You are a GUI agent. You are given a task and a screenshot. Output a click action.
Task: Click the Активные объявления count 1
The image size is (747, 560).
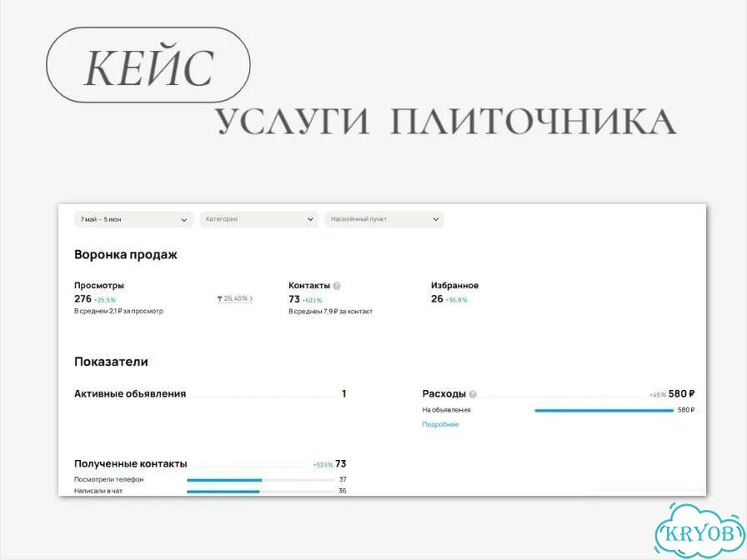click(344, 394)
